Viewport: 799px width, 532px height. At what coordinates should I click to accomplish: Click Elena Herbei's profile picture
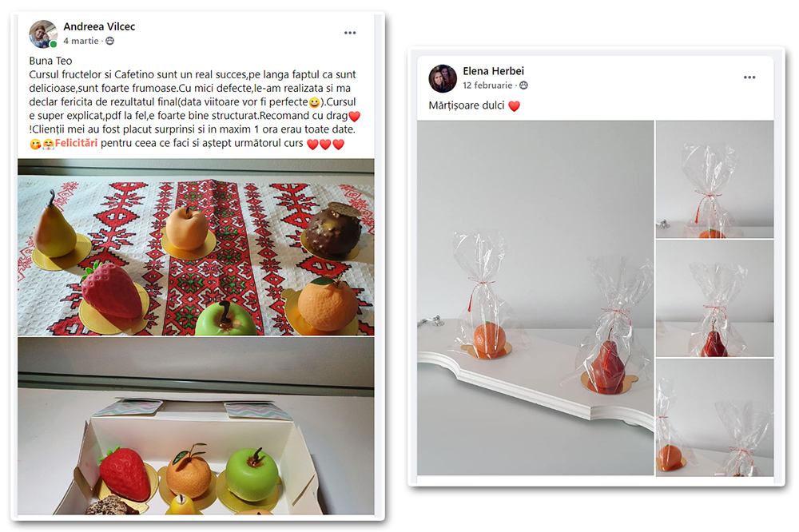click(x=443, y=78)
